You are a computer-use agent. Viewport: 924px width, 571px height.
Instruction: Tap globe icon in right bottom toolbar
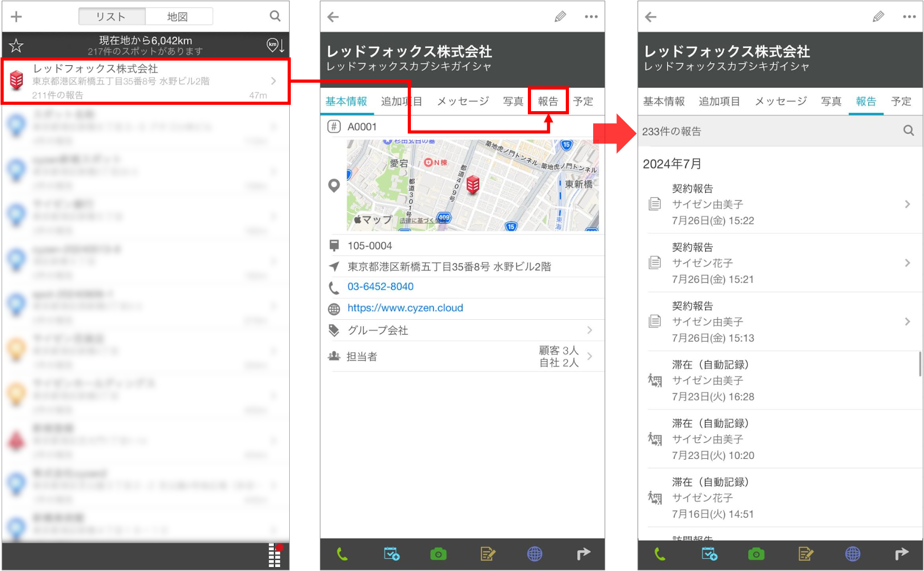click(853, 554)
